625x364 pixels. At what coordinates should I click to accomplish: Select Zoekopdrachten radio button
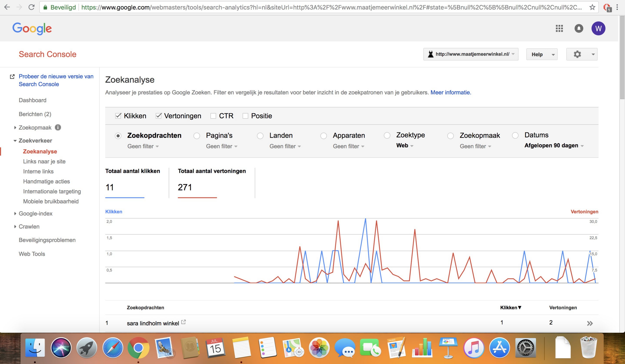point(118,136)
